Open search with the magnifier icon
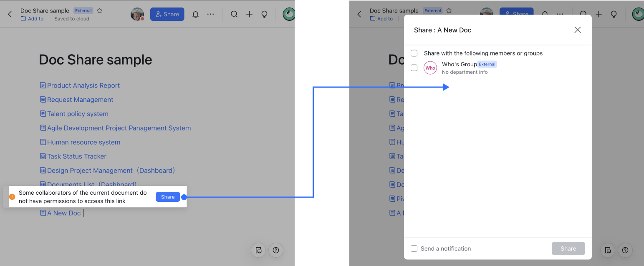The image size is (644, 266). coord(234,14)
